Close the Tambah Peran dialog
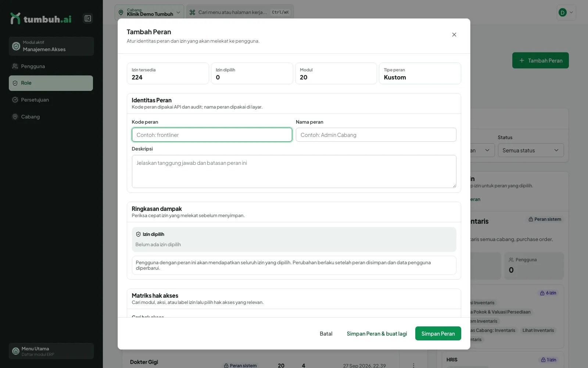The height and width of the screenshot is (368, 588). (x=454, y=35)
